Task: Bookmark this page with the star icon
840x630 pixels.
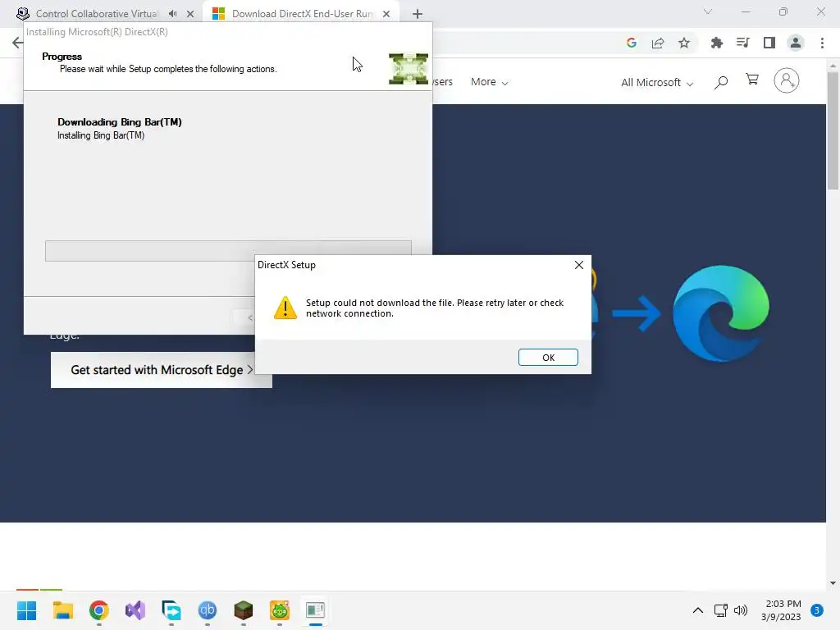Action: 684,43
